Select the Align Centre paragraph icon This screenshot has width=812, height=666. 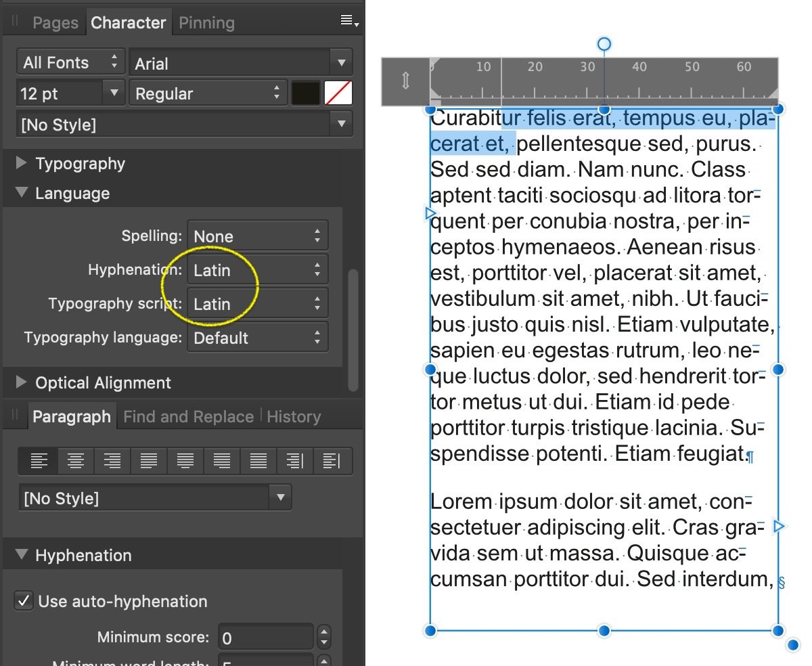pos(76,461)
